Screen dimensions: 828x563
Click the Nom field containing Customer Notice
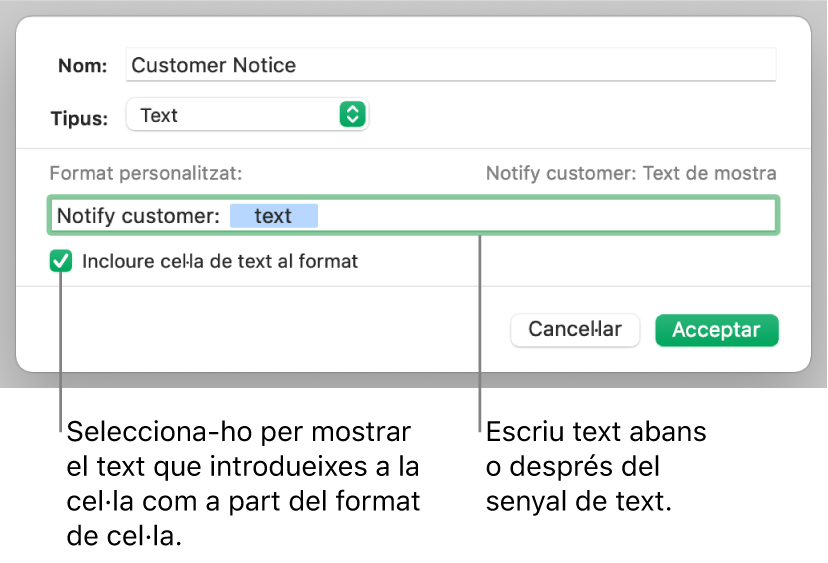click(451, 64)
